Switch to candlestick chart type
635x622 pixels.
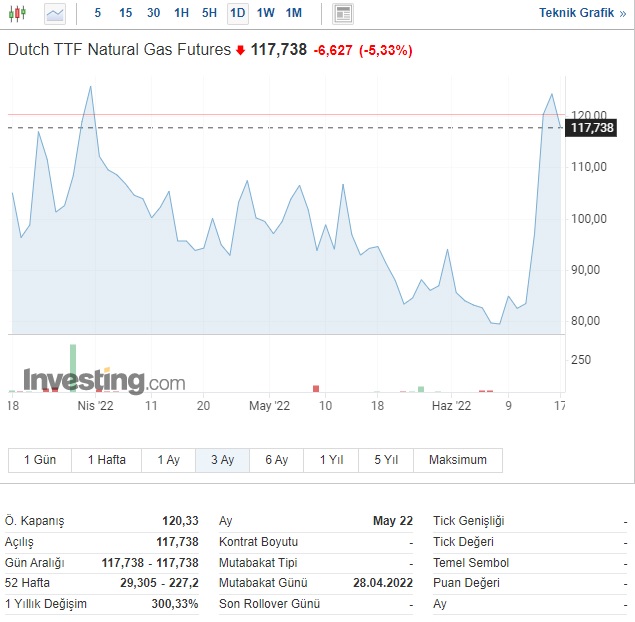(19, 13)
